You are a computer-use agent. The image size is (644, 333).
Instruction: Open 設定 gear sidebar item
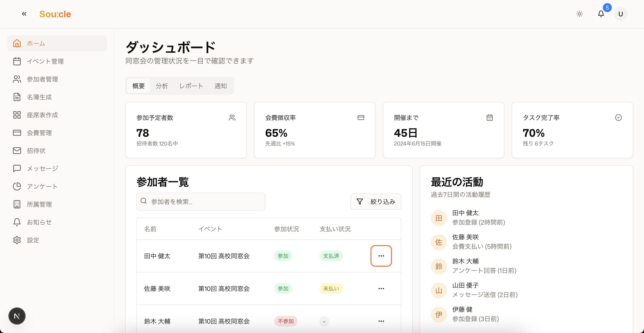33,240
